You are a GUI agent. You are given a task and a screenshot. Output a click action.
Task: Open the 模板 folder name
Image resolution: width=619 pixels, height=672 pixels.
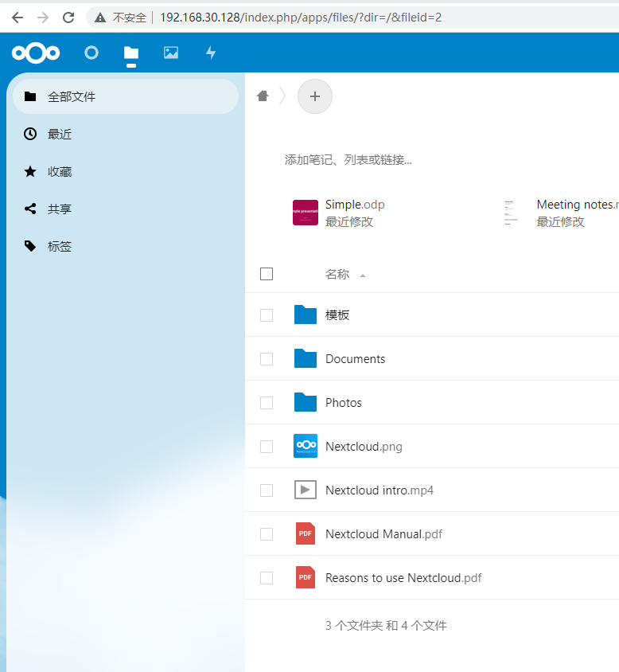(x=337, y=315)
